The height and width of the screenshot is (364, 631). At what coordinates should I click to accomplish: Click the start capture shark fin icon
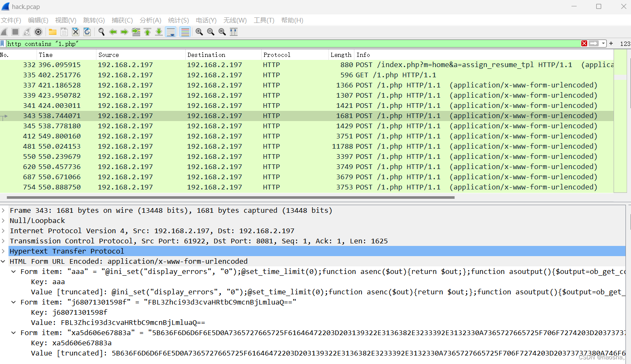click(x=4, y=32)
